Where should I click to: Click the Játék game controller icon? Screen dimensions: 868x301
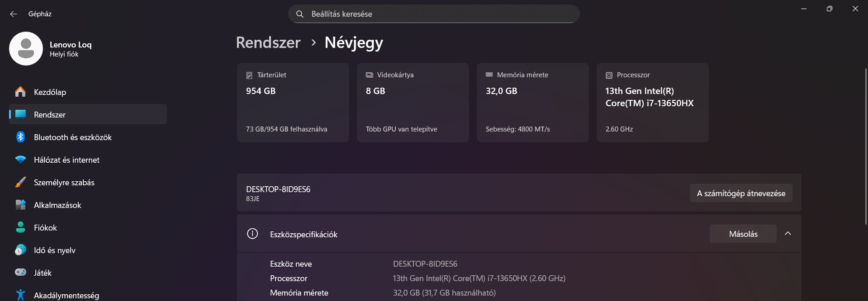pos(20,272)
